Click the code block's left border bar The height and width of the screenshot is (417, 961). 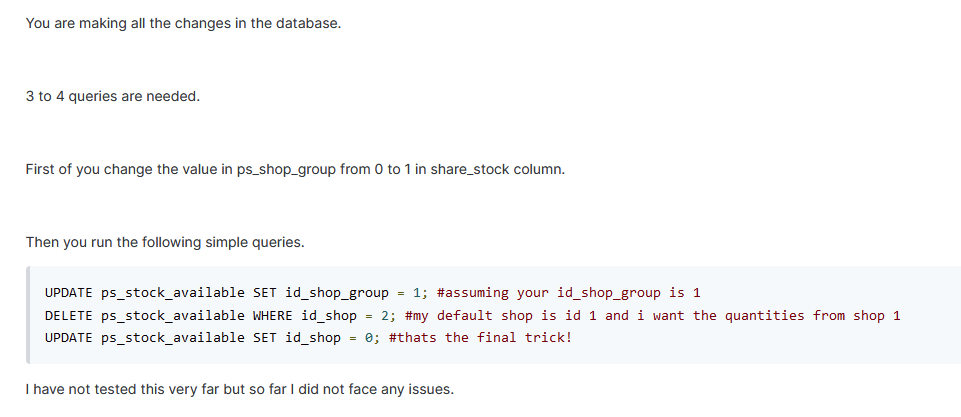point(27,315)
